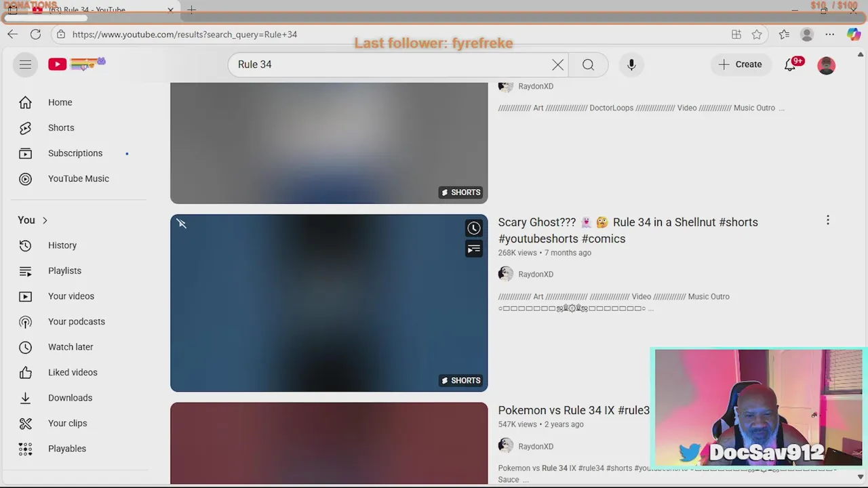The height and width of the screenshot is (488, 868).
Task: Go to Home in sidebar
Action: (79, 102)
